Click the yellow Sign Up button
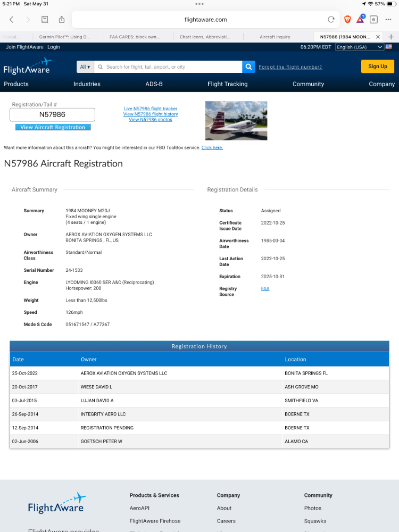 pos(378,66)
